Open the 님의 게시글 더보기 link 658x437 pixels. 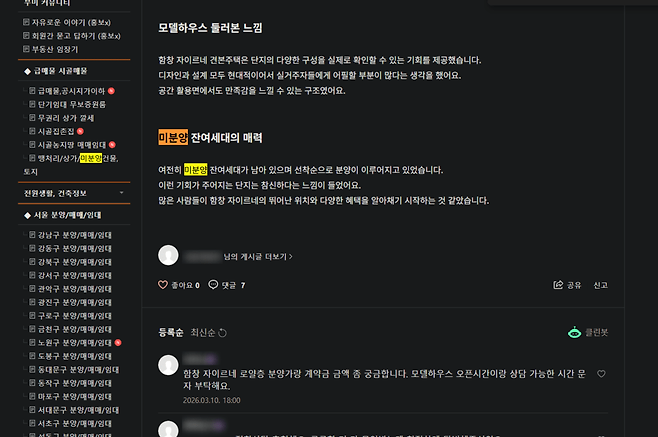tap(258, 256)
